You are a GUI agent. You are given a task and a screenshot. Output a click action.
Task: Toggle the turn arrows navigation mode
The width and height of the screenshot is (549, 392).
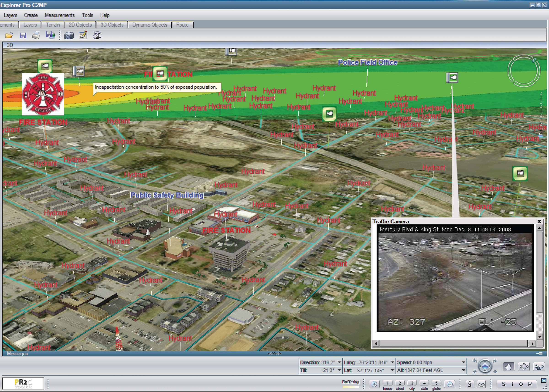pos(539,367)
